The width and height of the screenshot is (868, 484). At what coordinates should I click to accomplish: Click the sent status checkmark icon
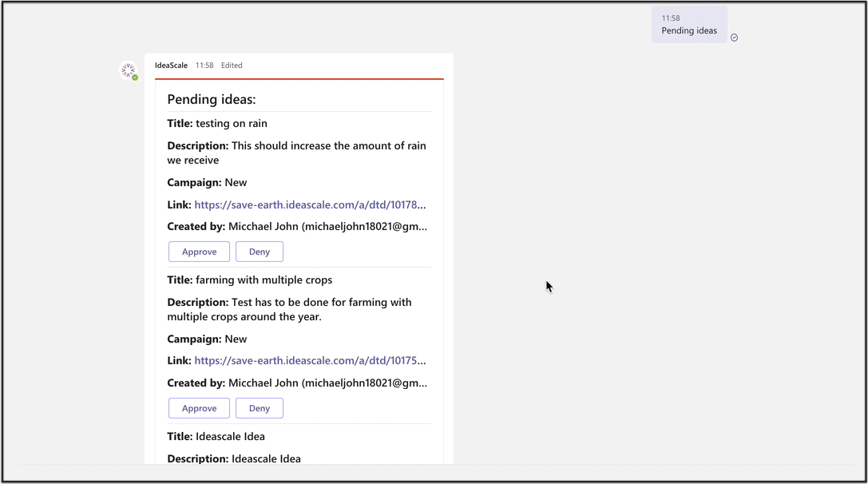click(x=734, y=38)
